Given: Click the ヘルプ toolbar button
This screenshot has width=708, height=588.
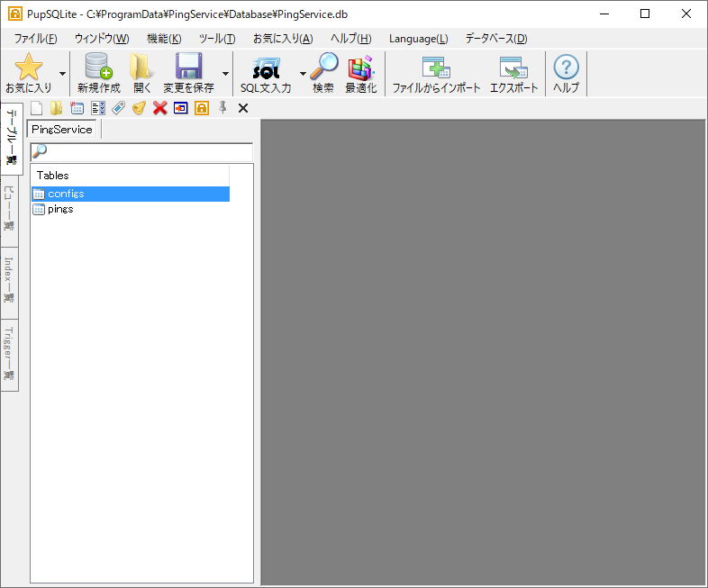Looking at the screenshot, I should (566, 73).
